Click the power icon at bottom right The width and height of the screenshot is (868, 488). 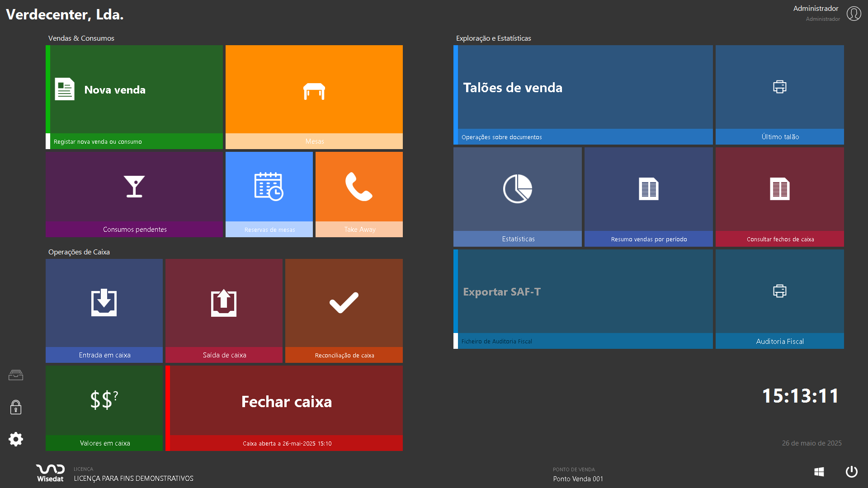pyautogui.click(x=851, y=472)
